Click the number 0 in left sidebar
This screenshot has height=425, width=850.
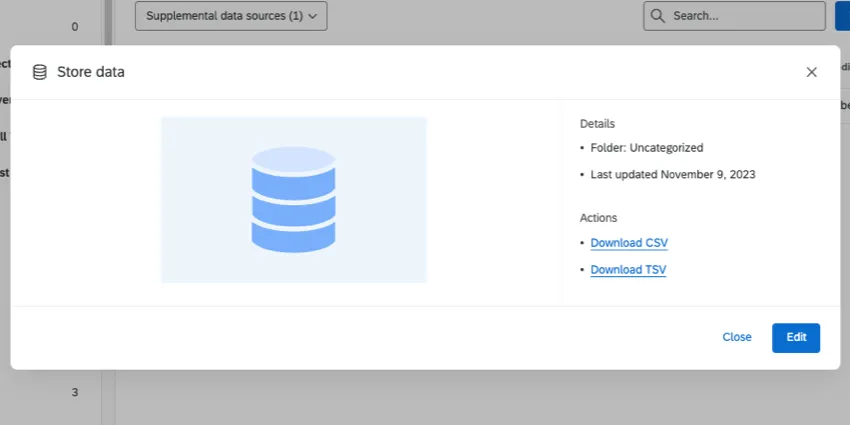click(75, 27)
